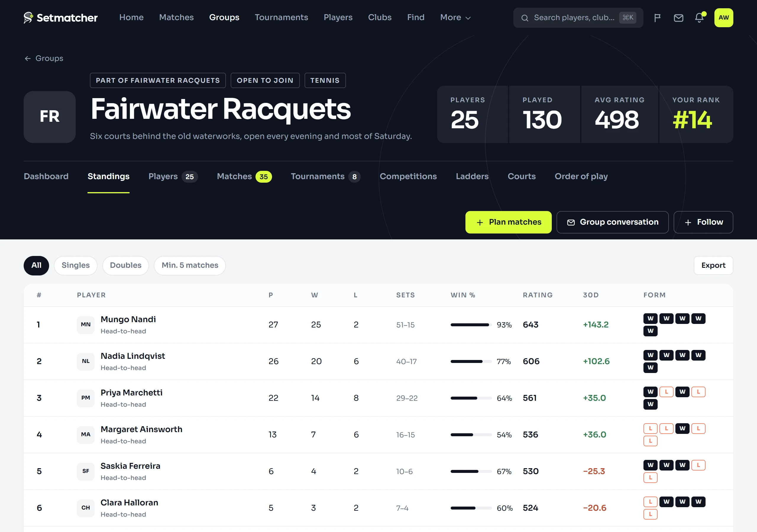This screenshot has width=757, height=532.
Task: Select the Singles filter pill
Action: 75,265
